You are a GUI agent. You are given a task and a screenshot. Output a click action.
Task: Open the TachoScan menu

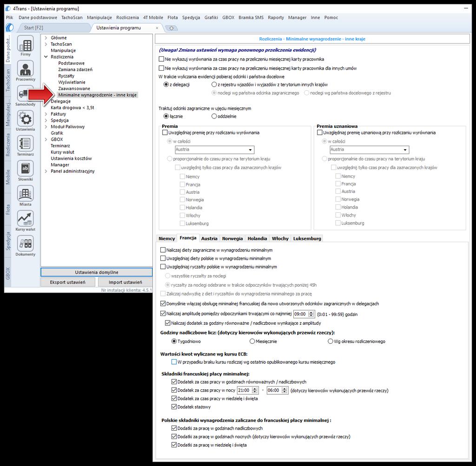pos(72,18)
